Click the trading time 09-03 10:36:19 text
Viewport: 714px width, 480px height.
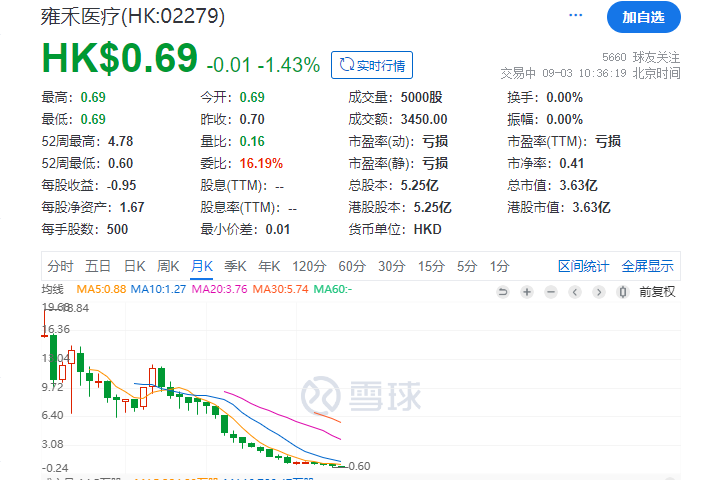(x=584, y=73)
